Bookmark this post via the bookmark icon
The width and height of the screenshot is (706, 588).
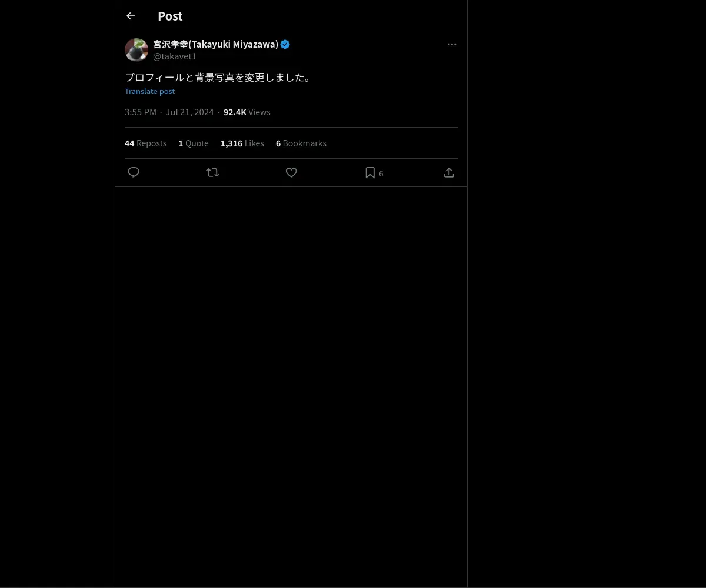370,172
